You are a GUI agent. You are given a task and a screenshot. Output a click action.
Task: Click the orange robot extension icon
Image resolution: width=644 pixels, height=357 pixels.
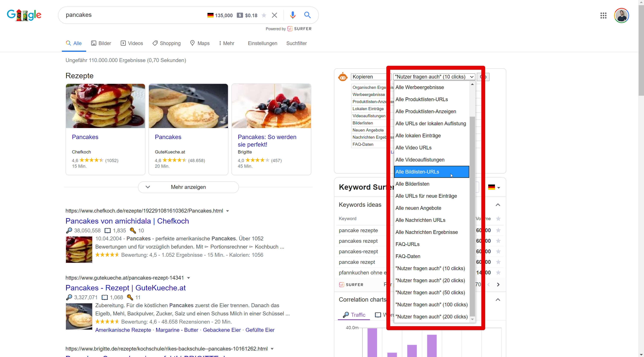pyautogui.click(x=343, y=77)
